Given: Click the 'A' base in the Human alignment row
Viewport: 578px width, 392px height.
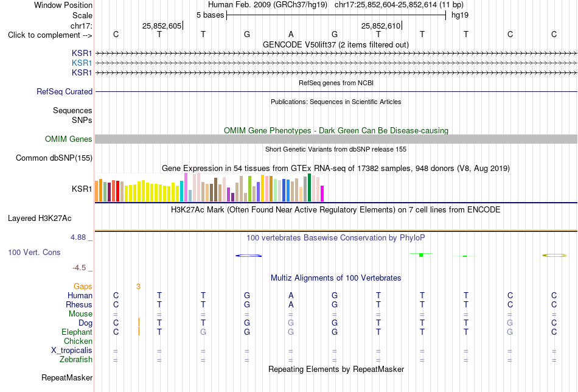Looking at the screenshot, I should pos(291,295).
